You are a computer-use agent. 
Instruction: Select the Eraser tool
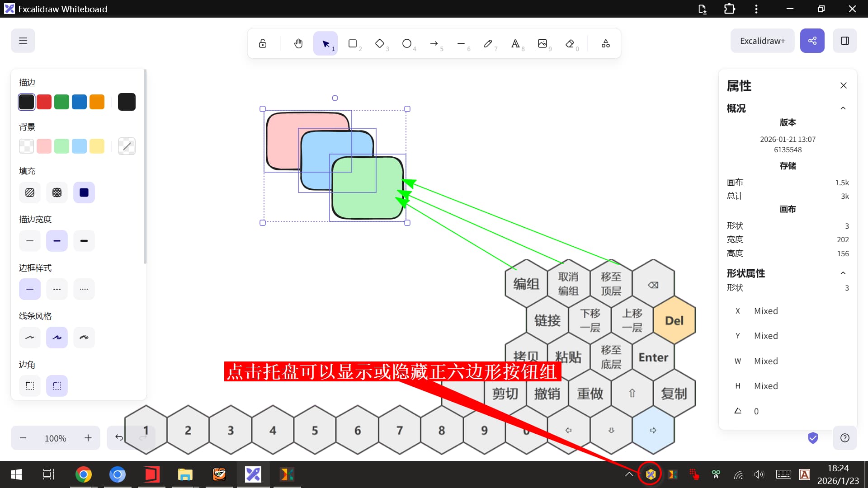point(570,43)
